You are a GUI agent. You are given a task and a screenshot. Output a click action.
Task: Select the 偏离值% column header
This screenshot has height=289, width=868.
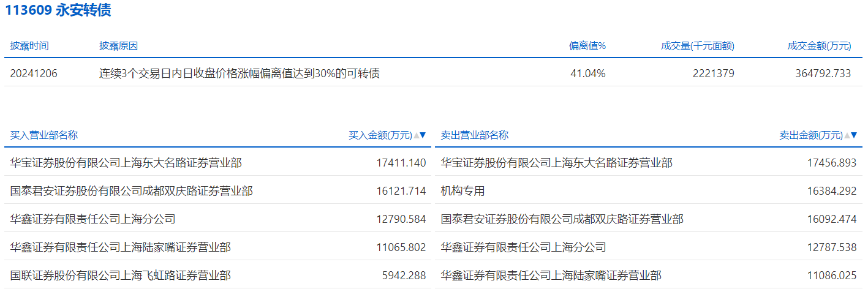(587, 46)
